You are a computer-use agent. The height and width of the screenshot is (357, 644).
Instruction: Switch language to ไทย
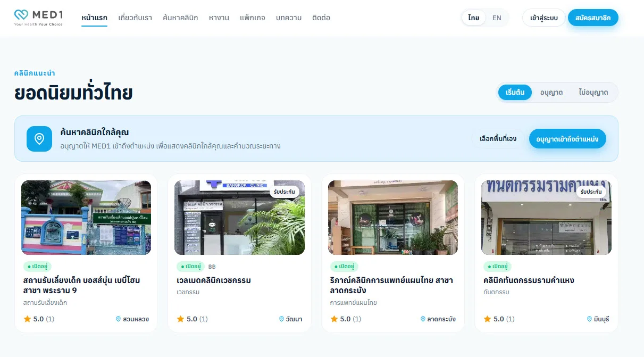click(x=474, y=18)
